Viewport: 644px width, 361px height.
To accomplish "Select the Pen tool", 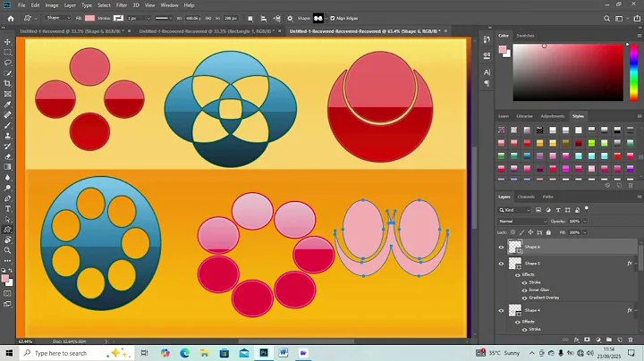I will [x=7, y=198].
